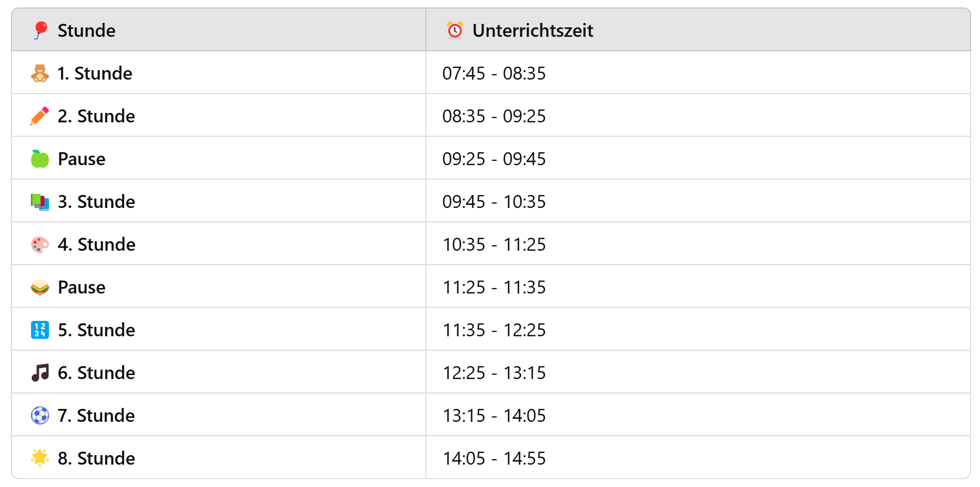Image resolution: width=980 pixels, height=487 pixels.
Task: Click the music note icon
Action: pyautogui.click(x=40, y=373)
